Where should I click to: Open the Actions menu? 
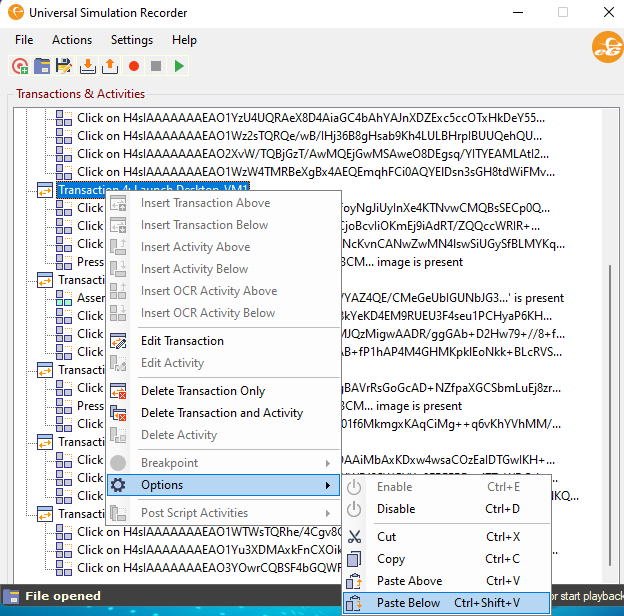pos(72,40)
